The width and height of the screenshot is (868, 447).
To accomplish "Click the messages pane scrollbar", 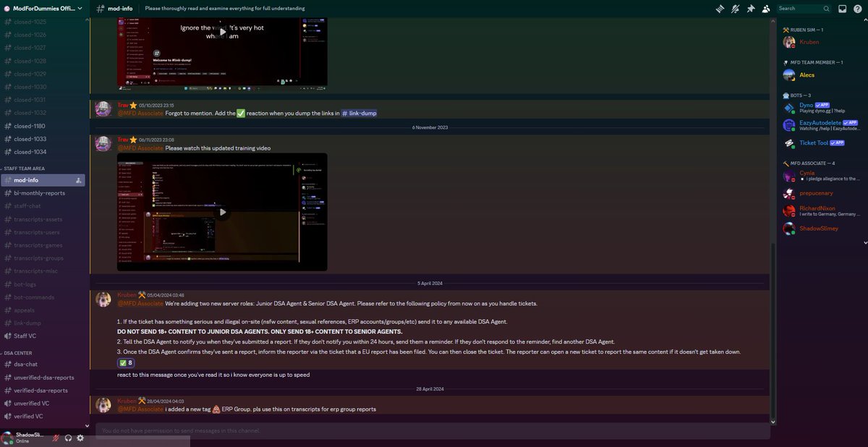I will pos(773,332).
